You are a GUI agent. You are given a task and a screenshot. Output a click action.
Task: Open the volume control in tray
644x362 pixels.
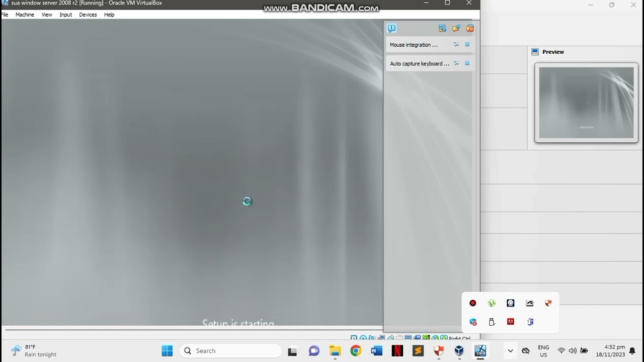point(573,350)
